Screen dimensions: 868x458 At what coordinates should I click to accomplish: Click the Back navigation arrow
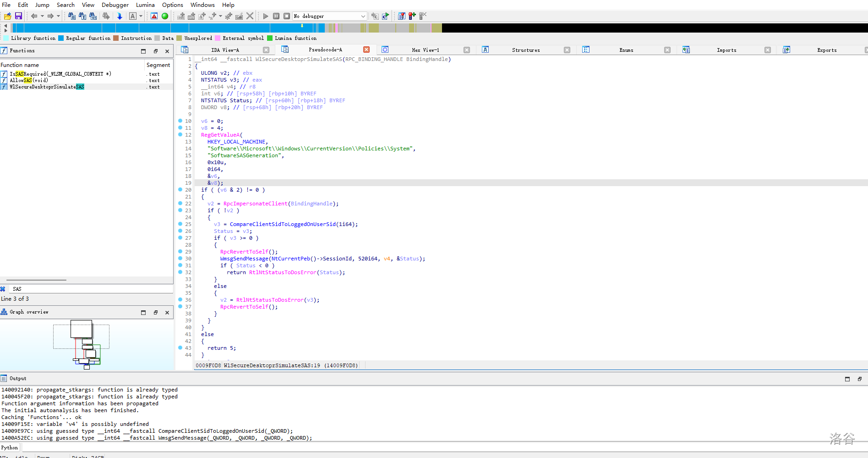34,16
